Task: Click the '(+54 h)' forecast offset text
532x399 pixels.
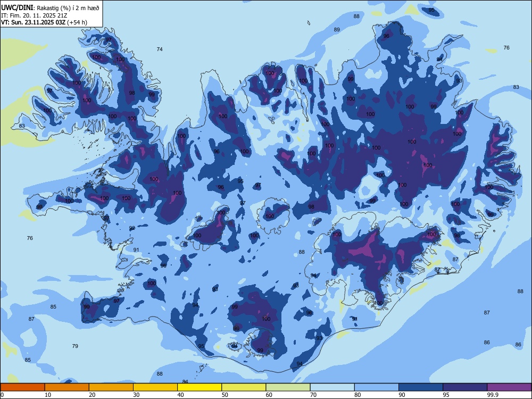Action: 77,22
